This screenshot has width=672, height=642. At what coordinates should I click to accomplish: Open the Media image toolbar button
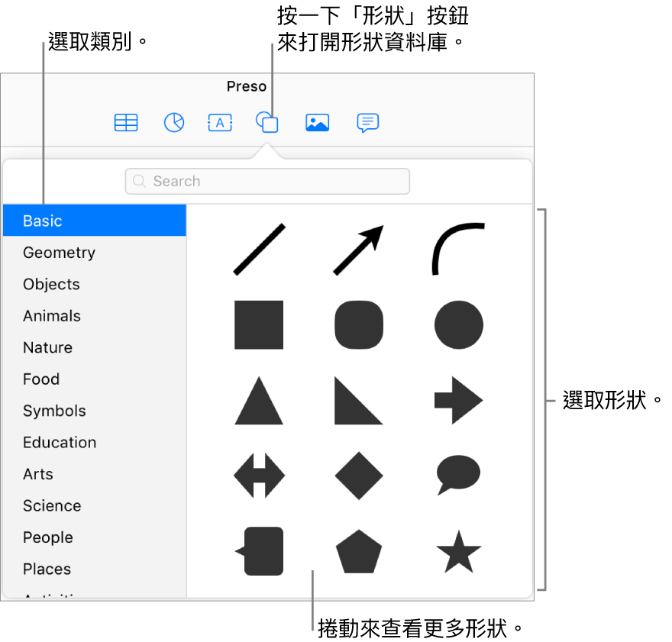(317, 122)
